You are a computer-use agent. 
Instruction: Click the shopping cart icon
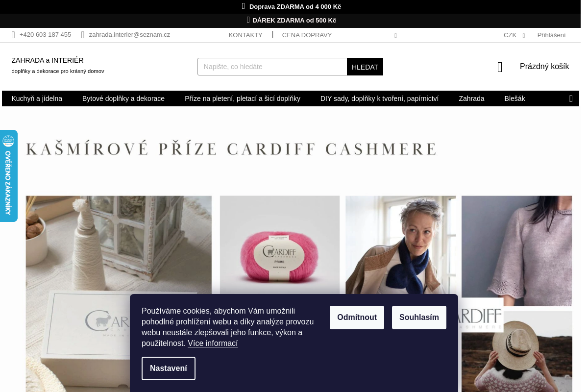[x=500, y=67]
